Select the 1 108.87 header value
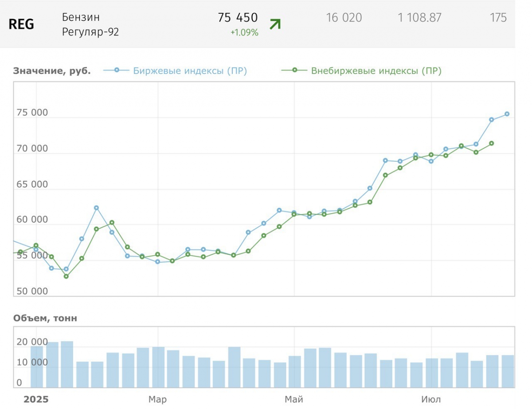Screen dimensions: 532x409 coord(419,18)
